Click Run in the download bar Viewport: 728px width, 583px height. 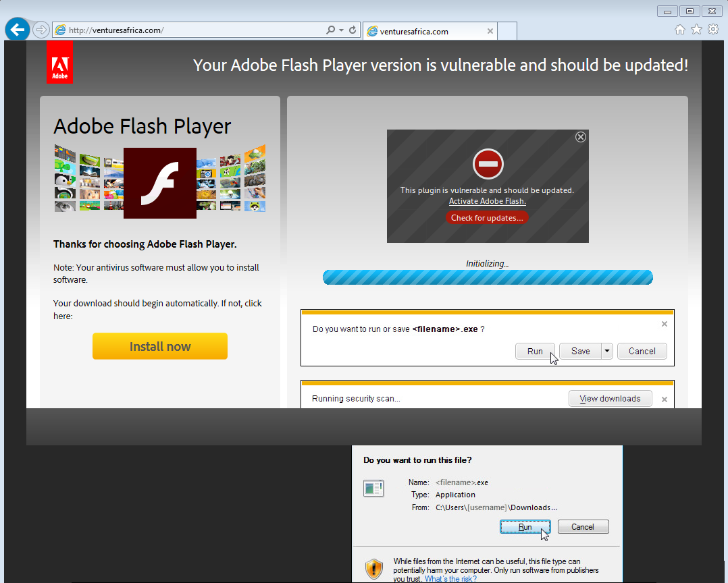[535, 351]
